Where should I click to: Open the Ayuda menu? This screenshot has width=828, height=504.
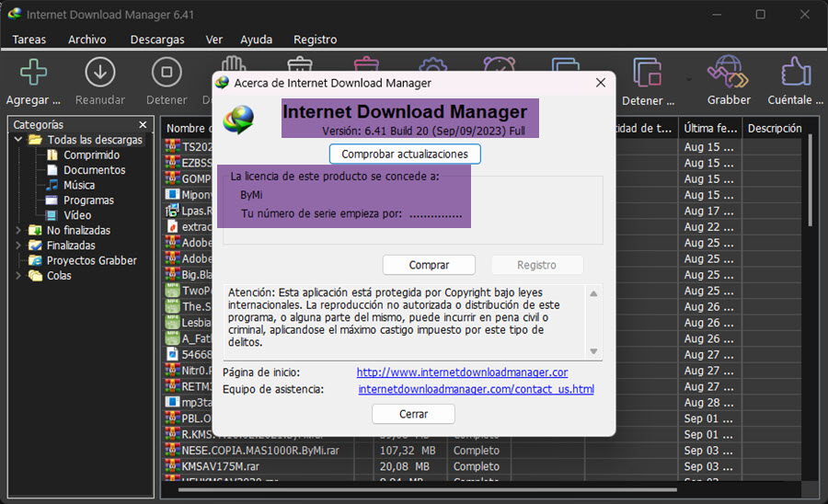pos(256,40)
